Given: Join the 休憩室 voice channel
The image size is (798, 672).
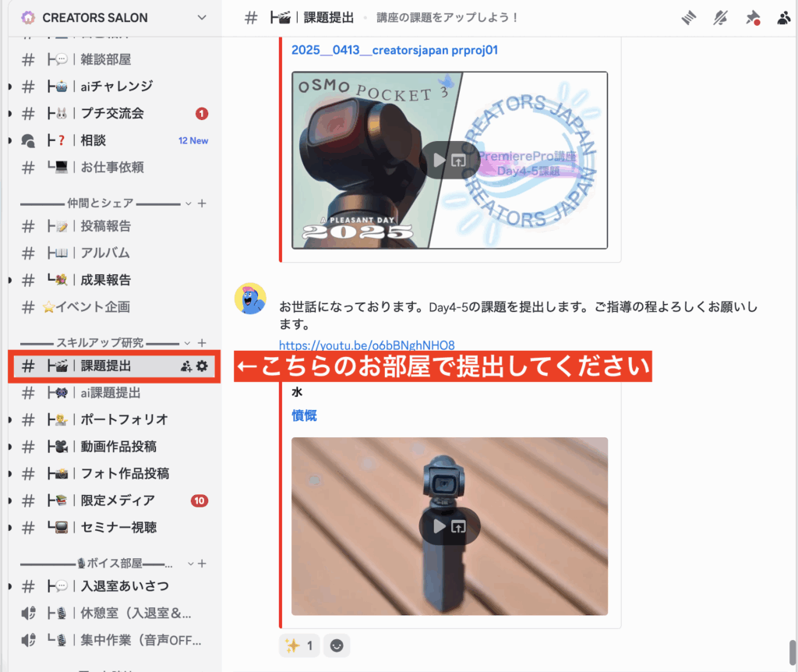Looking at the screenshot, I should tap(114, 613).
